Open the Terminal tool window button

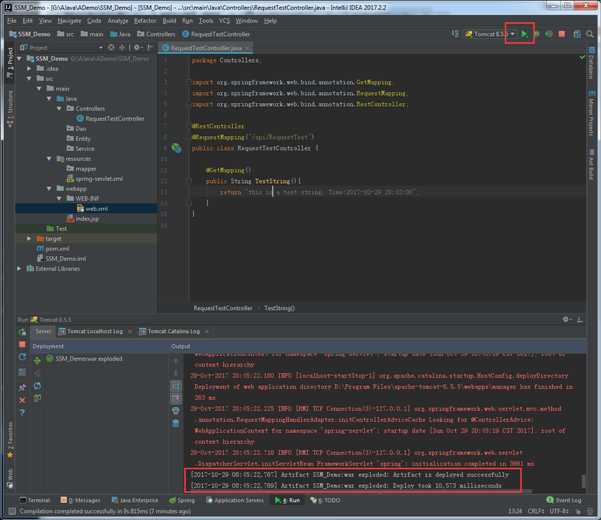35,500
